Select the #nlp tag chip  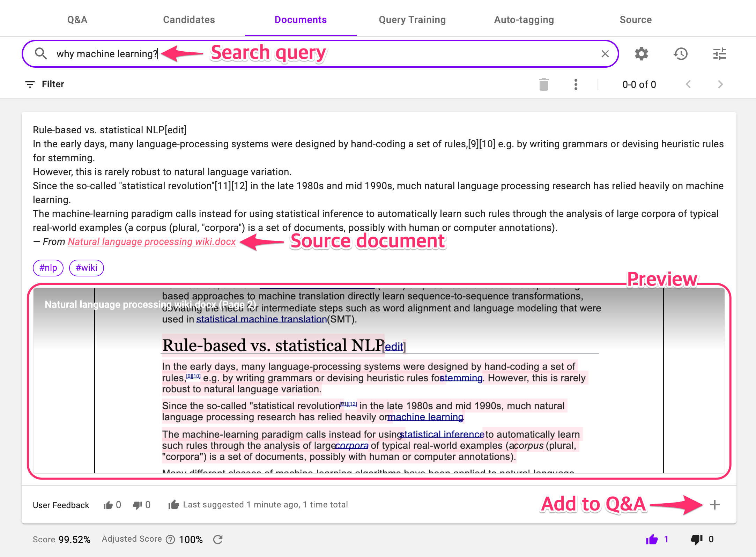(x=48, y=268)
